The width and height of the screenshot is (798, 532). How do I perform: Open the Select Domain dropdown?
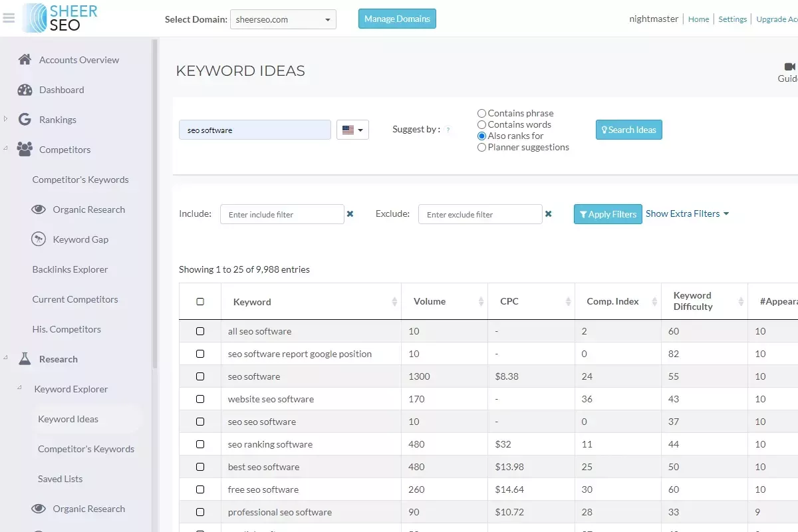pyautogui.click(x=283, y=19)
